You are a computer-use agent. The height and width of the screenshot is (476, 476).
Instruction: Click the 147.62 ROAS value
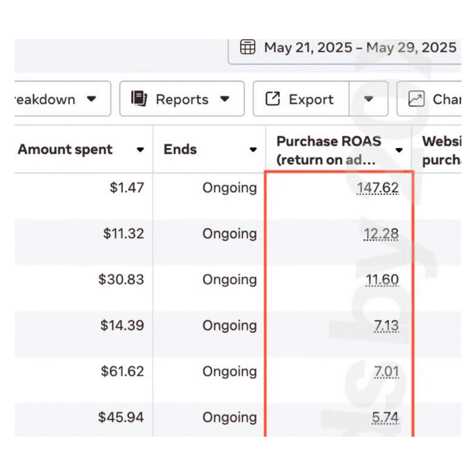click(378, 188)
